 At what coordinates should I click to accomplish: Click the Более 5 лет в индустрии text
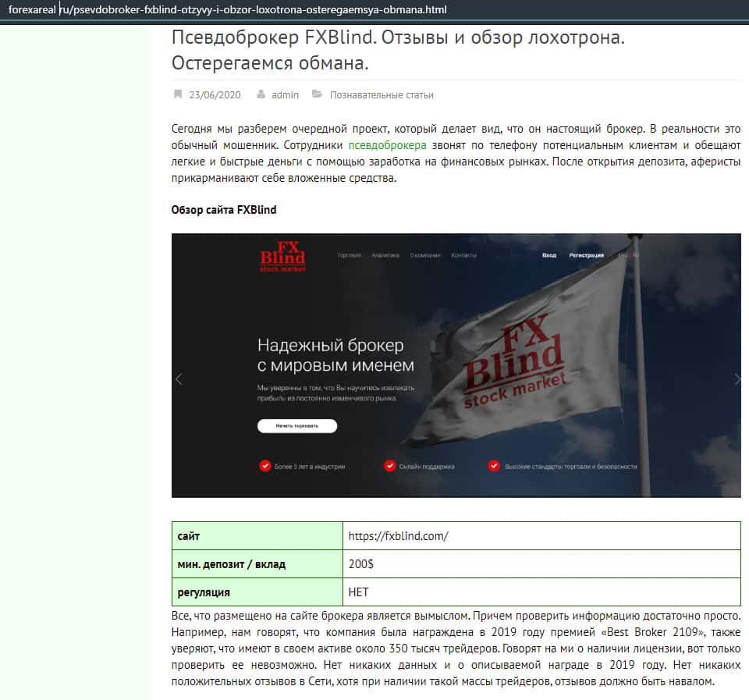click(310, 467)
